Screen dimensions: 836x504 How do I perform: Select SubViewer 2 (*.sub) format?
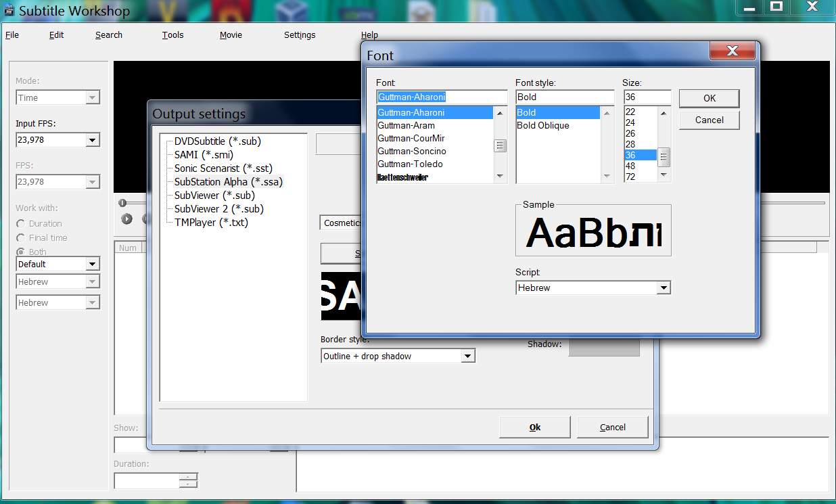[219, 209]
